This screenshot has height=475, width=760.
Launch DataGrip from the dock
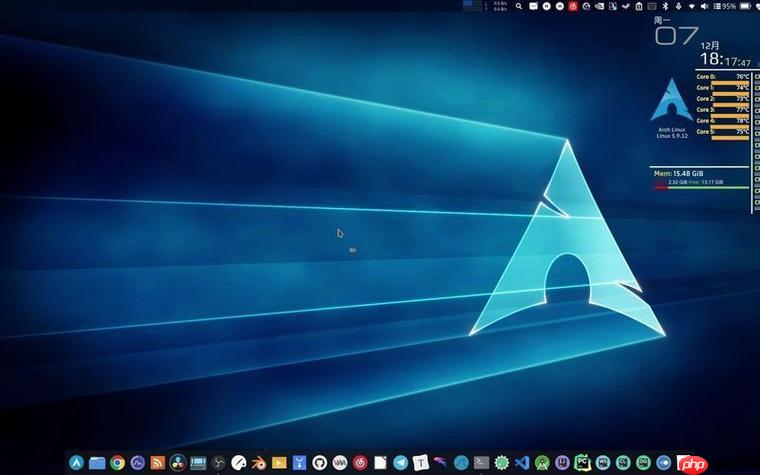[643, 463]
